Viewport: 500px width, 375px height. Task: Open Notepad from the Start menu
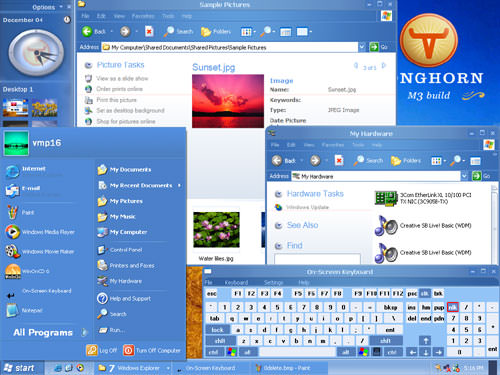pos(24,310)
